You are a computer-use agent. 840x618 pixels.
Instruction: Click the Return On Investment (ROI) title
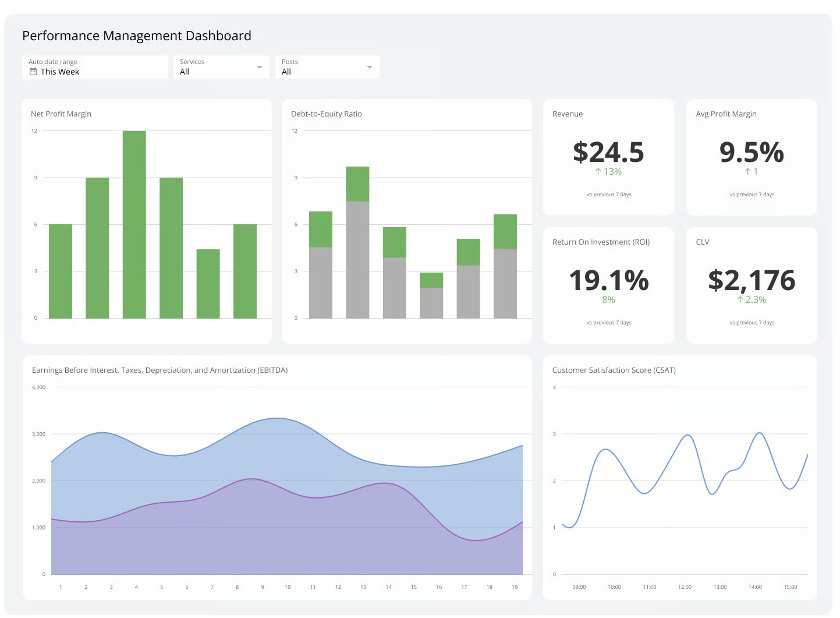[x=601, y=242]
